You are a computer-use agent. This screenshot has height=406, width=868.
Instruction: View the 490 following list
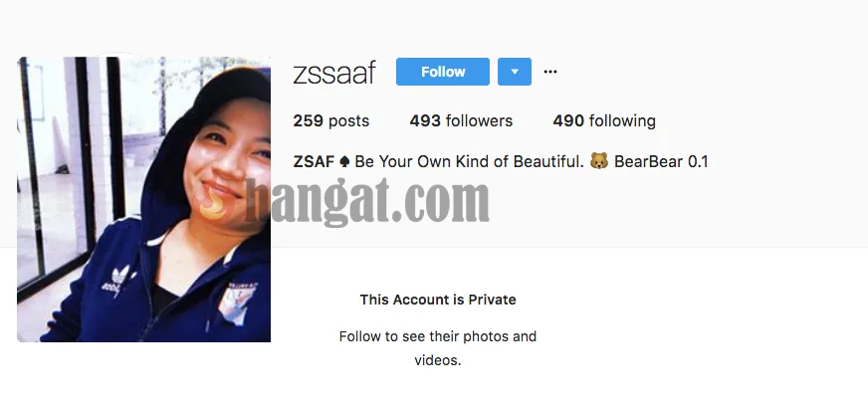pyautogui.click(x=604, y=120)
